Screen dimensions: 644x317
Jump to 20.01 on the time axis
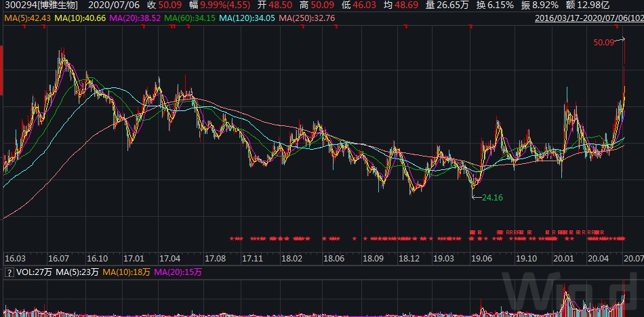563,258
